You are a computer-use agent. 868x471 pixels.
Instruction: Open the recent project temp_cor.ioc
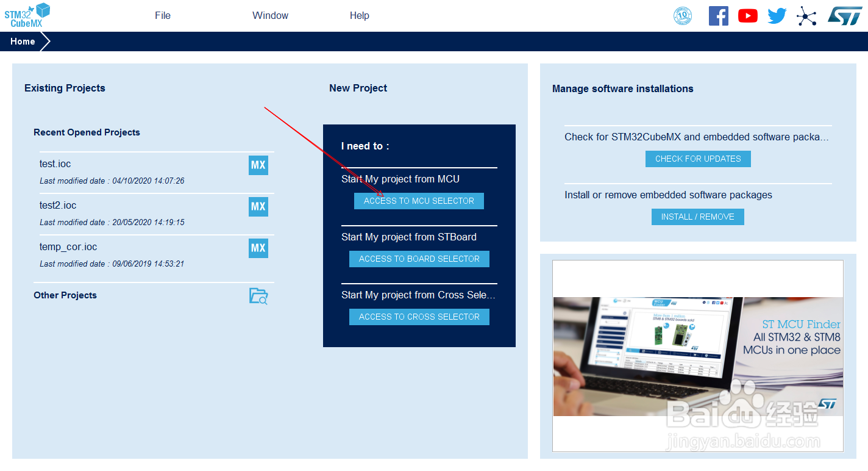pyautogui.click(x=68, y=247)
